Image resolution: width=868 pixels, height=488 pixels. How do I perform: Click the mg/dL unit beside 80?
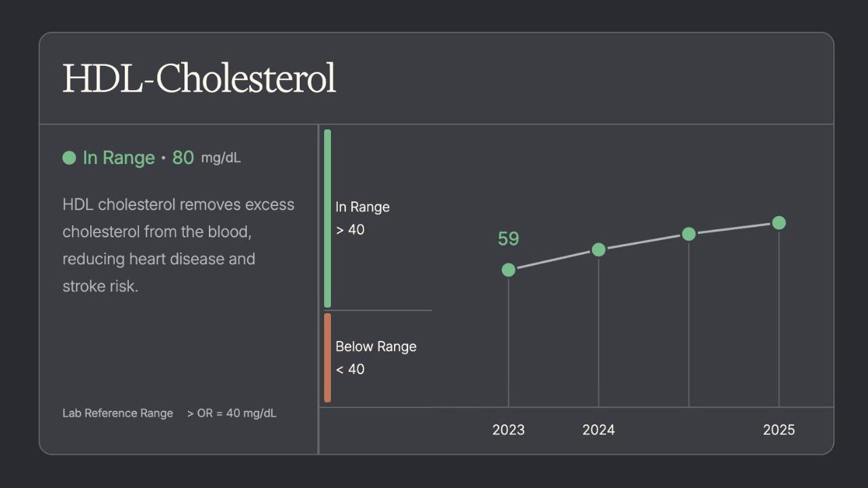[x=220, y=158]
